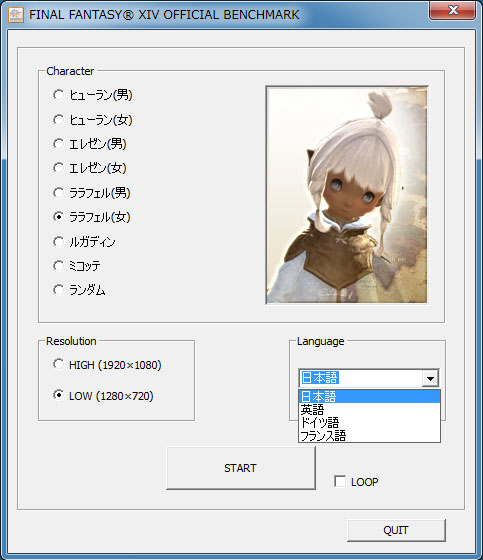Collapse the Language dropdown arrow

430,378
